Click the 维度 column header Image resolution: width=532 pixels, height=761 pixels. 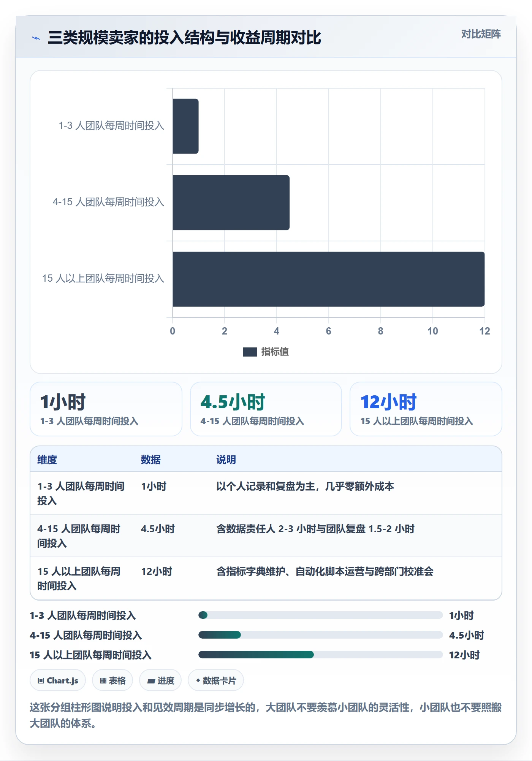click(47, 460)
